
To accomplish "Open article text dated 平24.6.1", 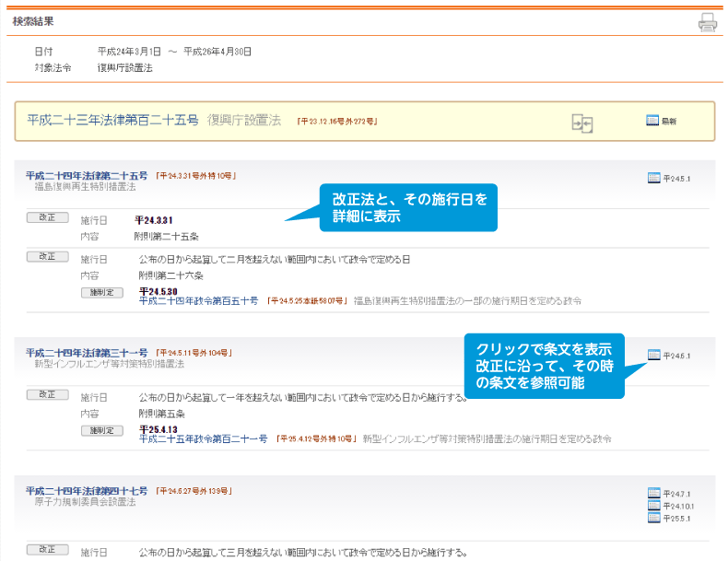I will (x=653, y=356).
